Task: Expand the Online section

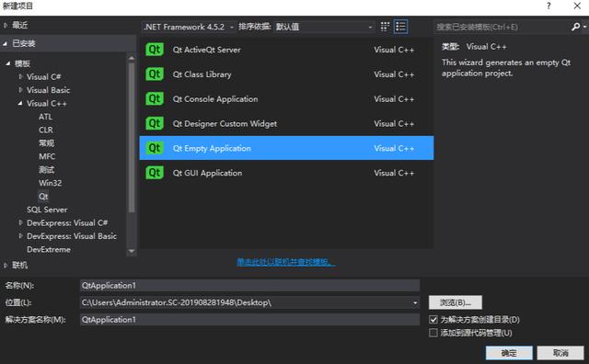Action: (6, 266)
